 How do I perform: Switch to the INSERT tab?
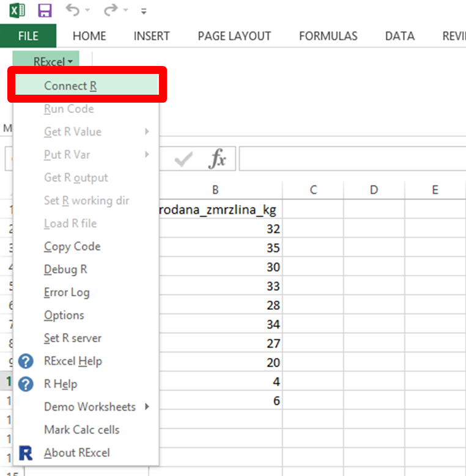[152, 36]
